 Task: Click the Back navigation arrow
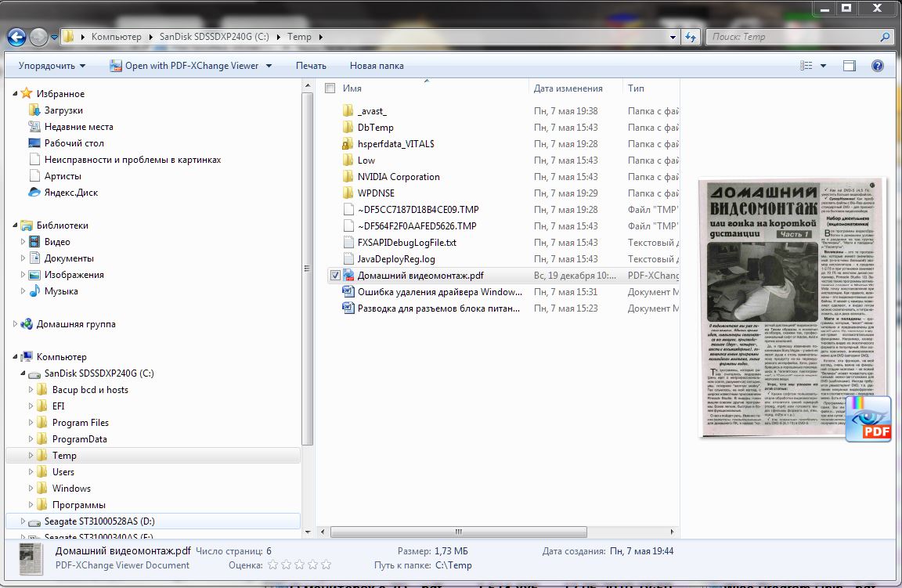coord(16,36)
